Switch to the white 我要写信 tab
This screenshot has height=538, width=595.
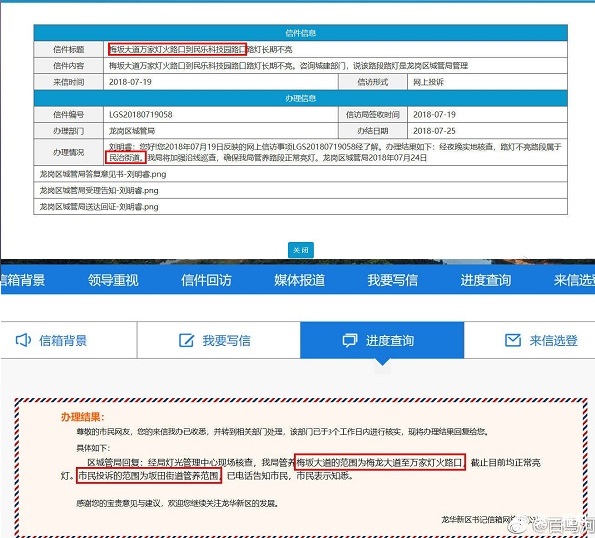click(x=219, y=340)
